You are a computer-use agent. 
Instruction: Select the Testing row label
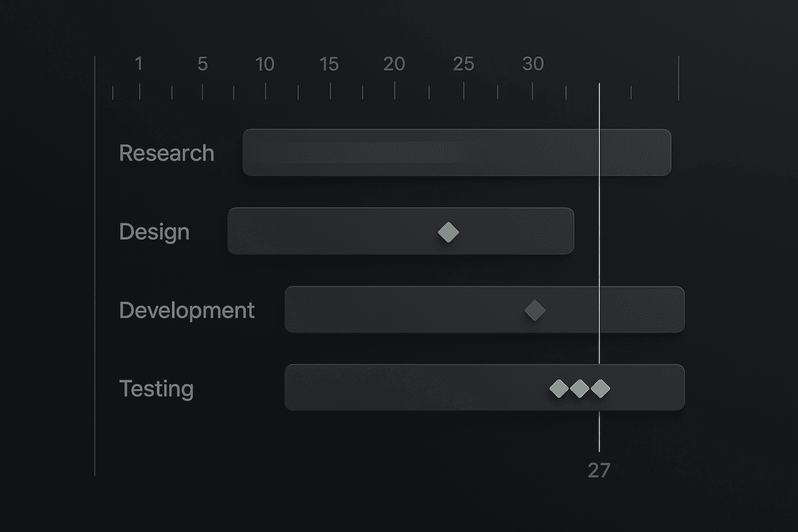tap(156, 389)
